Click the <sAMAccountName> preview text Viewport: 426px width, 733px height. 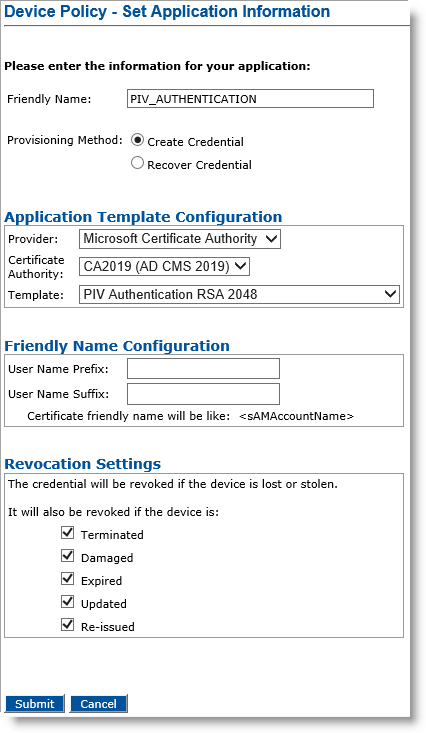tap(296, 416)
